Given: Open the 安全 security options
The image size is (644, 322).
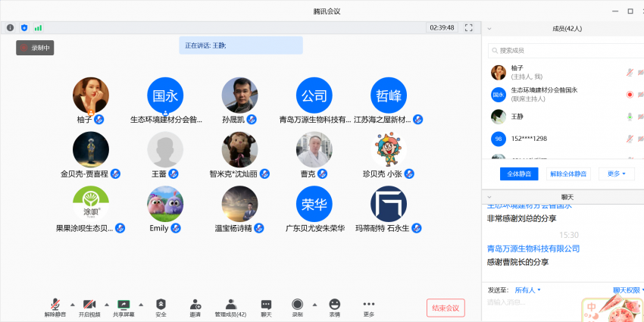Looking at the screenshot, I should click(161, 308).
